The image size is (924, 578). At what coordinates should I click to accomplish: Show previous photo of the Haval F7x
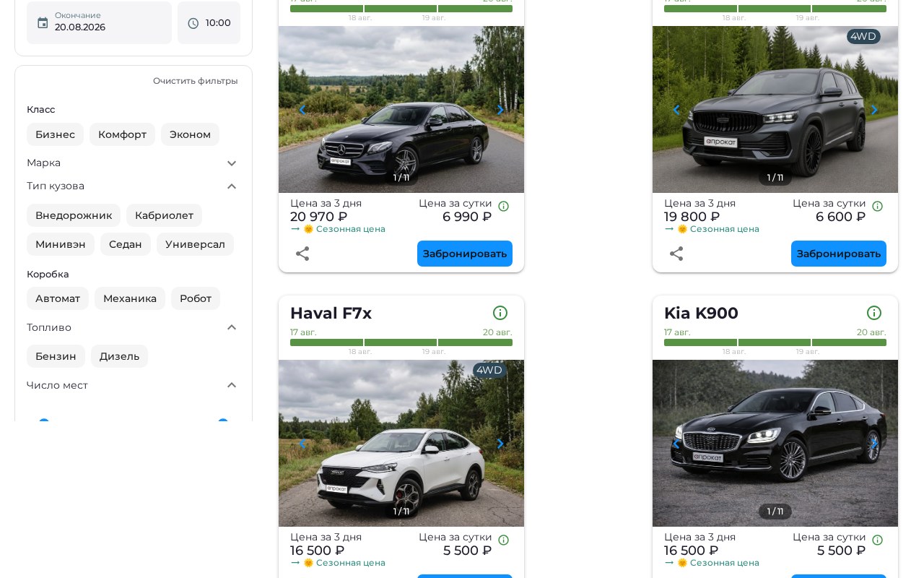pos(302,444)
